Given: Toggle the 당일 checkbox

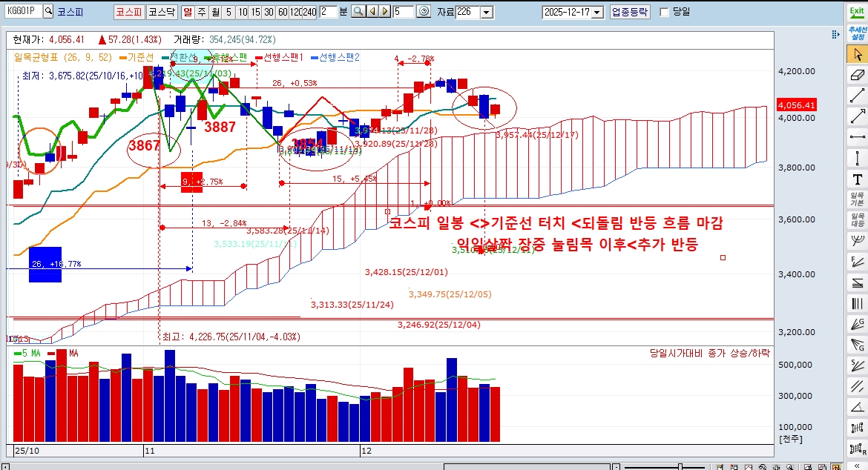Looking at the screenshot, I should (x=664, y=12).
